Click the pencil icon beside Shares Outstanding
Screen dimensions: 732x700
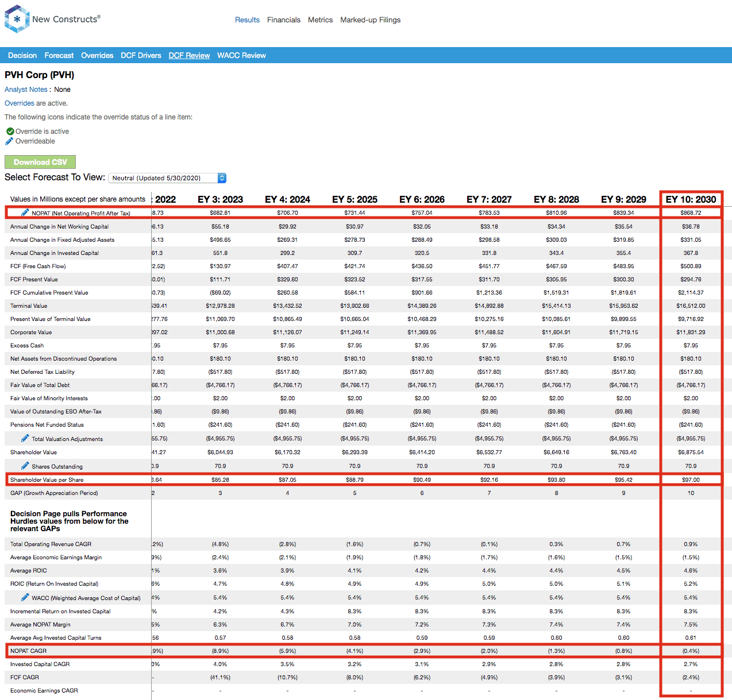pyautogui.click(x=25, y=466)
